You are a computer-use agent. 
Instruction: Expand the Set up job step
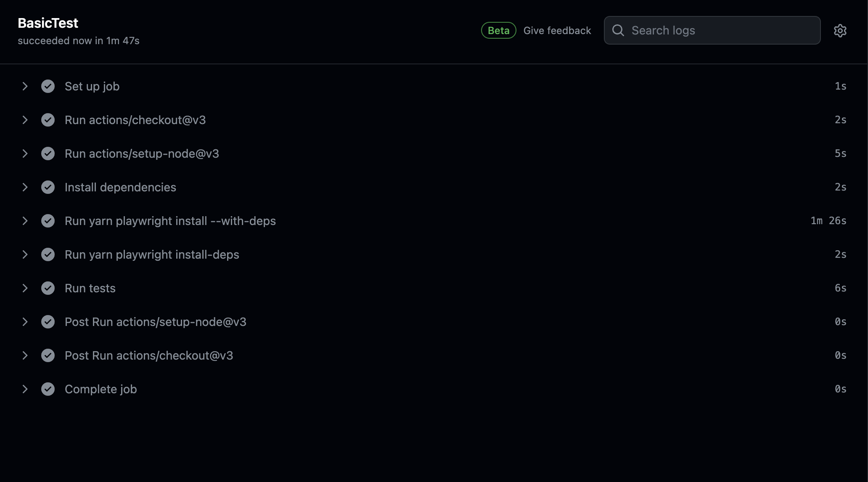point(25,86)
